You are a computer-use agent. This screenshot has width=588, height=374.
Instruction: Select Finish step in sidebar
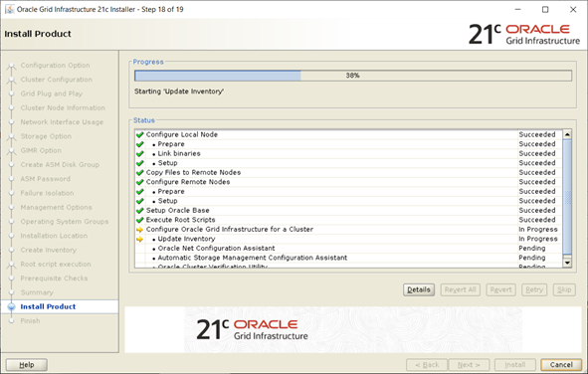pos(30,321)
